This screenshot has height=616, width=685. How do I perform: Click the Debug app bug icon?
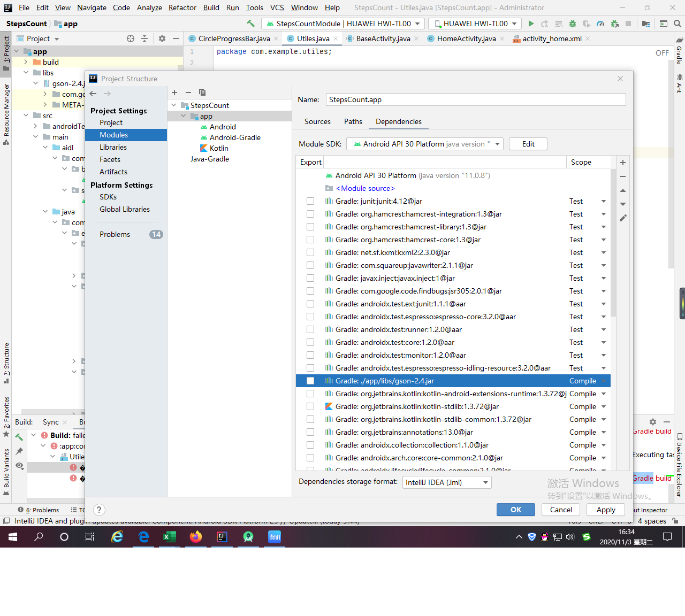tap(573, 24)
